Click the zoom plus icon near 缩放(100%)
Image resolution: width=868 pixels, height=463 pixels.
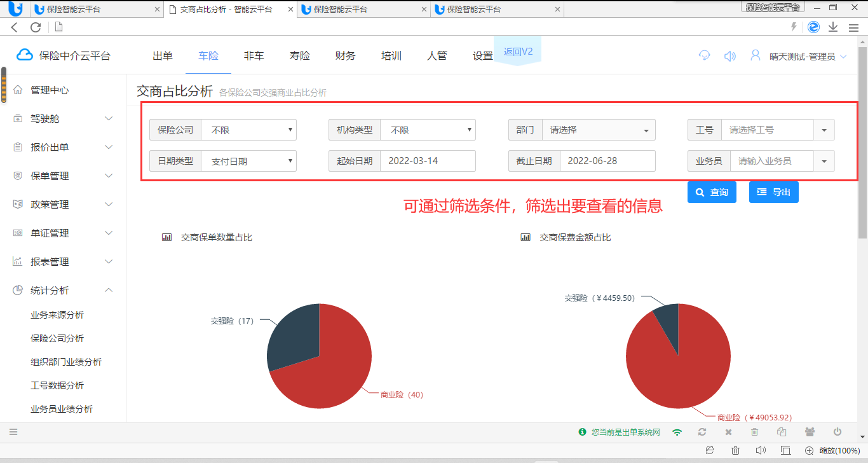(809, 450)
